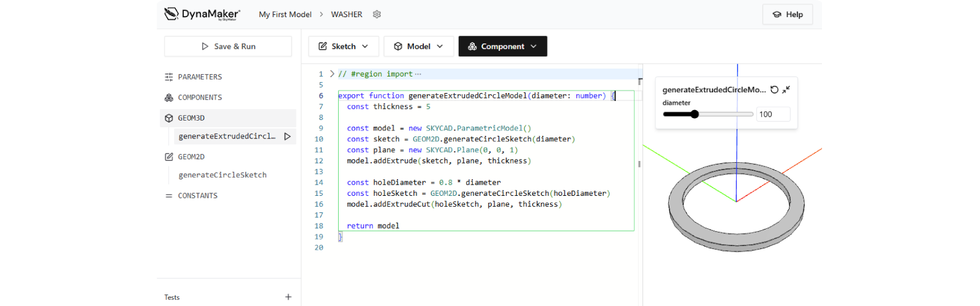Click the Help button
Image resolution: width=980 pixels, height=306 pixels.
pos(788,15)
